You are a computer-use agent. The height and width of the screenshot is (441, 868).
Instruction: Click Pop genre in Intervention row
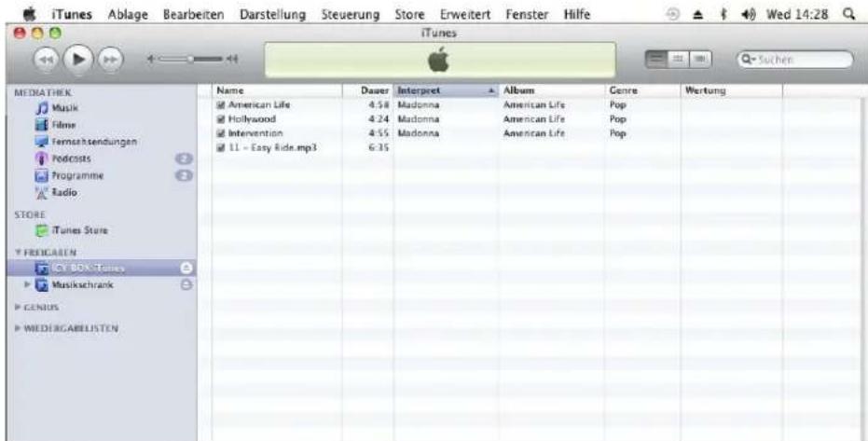click(x=617, y=134)
